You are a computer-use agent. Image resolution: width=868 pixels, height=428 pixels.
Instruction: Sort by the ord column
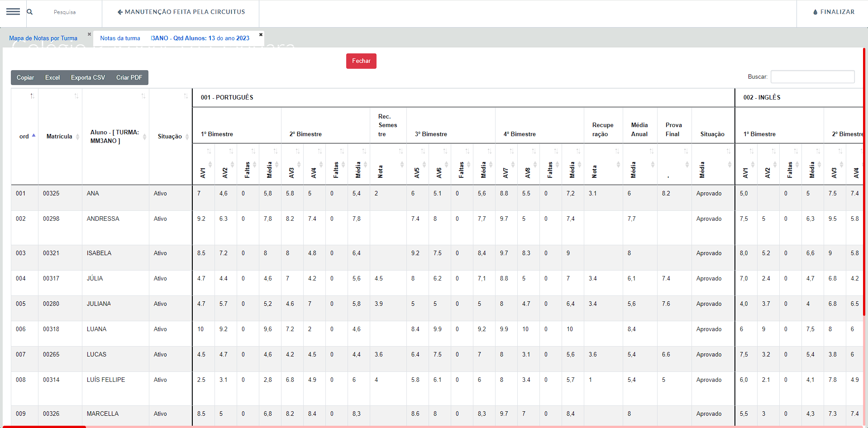[x=25, y=136]
